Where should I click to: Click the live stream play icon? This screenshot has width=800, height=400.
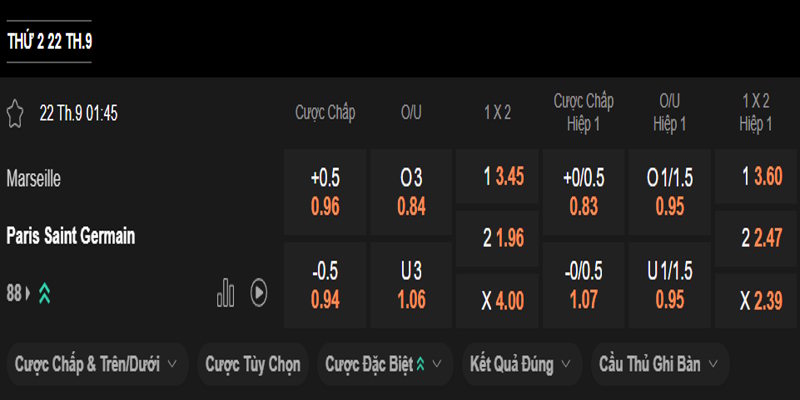tap(258, 292)
